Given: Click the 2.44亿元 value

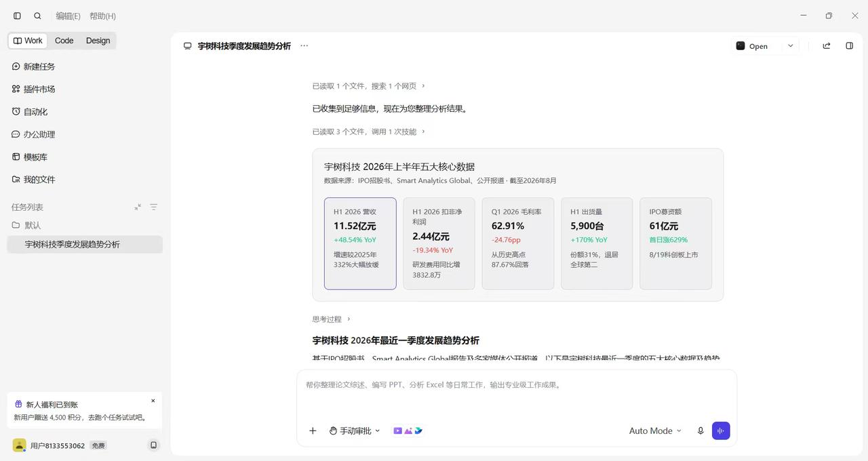Looking at the screenshot, I should coord(431,237).
